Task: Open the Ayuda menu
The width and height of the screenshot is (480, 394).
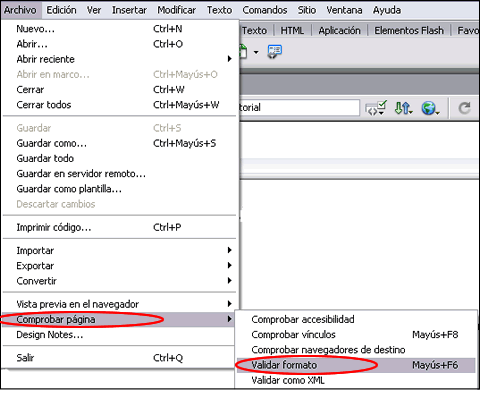Action: pyautogui.click(x=387, y=10)
